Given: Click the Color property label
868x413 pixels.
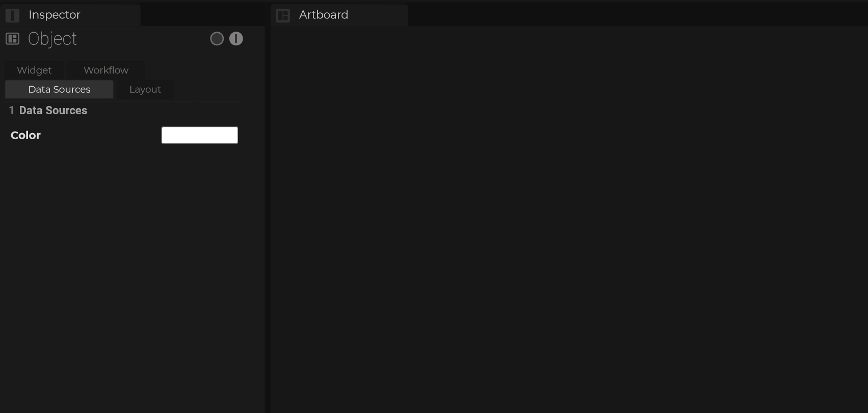Looking at the screenshot, I should (25, 135).
